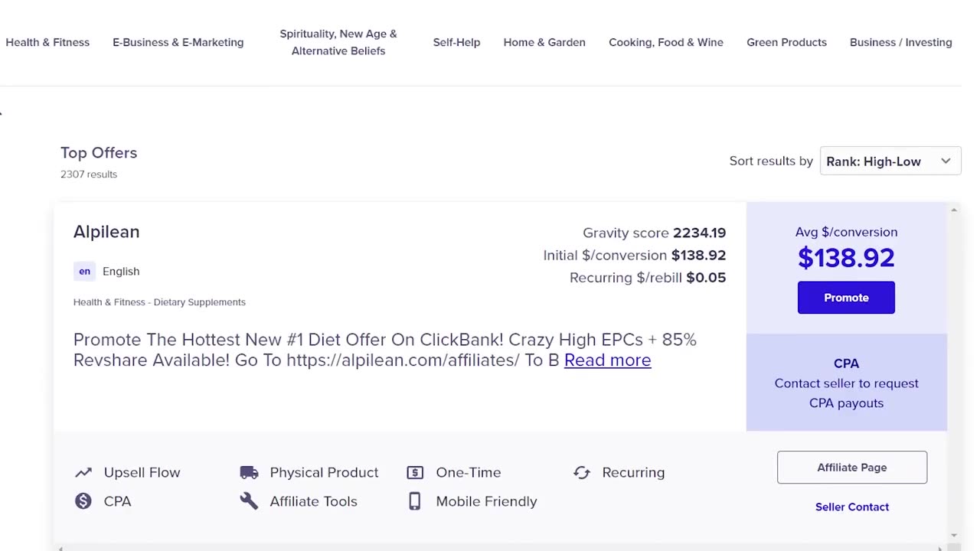The height and width of the screenshot is (551, 980).
Task: Click the Upsell Flow trend icon
Action: click(x=83, y=473)
